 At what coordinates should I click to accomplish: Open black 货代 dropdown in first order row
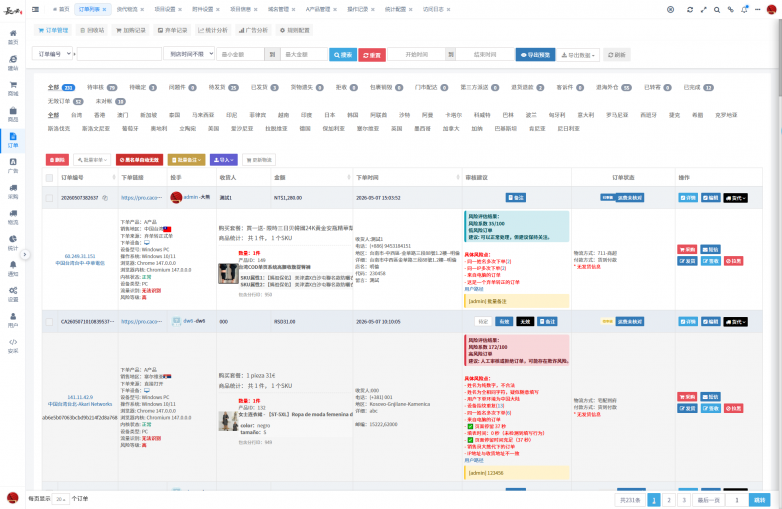click(735, 198)
